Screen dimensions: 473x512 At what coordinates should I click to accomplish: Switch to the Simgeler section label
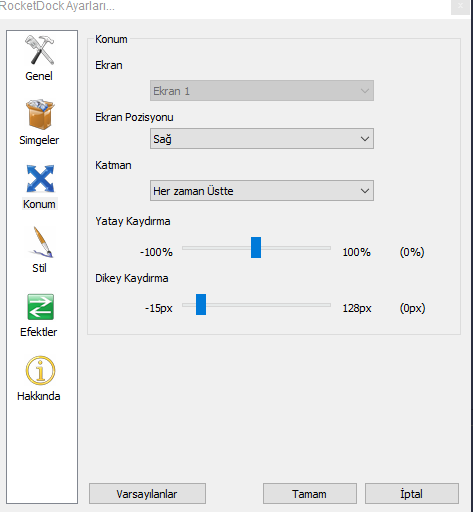pos(39,140)
